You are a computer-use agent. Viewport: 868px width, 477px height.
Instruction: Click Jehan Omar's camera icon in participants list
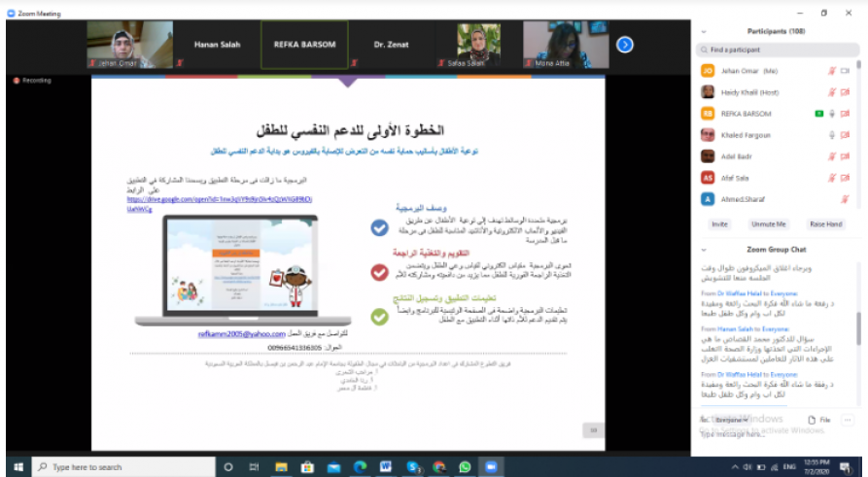click(x=846, y=70)
